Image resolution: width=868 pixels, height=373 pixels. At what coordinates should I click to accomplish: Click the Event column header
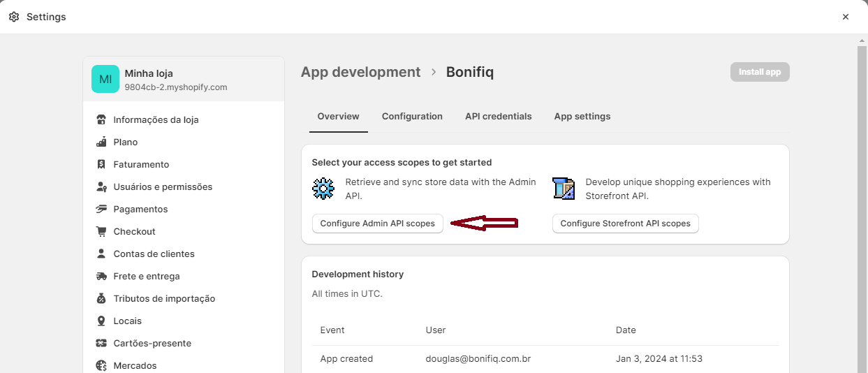point(332,330)
